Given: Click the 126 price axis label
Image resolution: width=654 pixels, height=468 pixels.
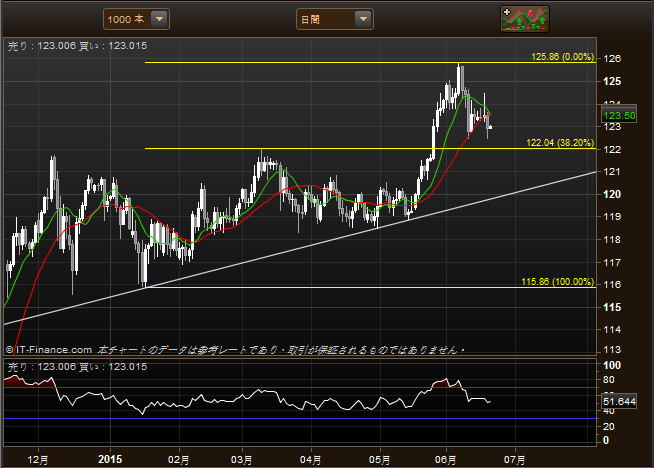Looking at the screenshot, I should click(612, 58).
